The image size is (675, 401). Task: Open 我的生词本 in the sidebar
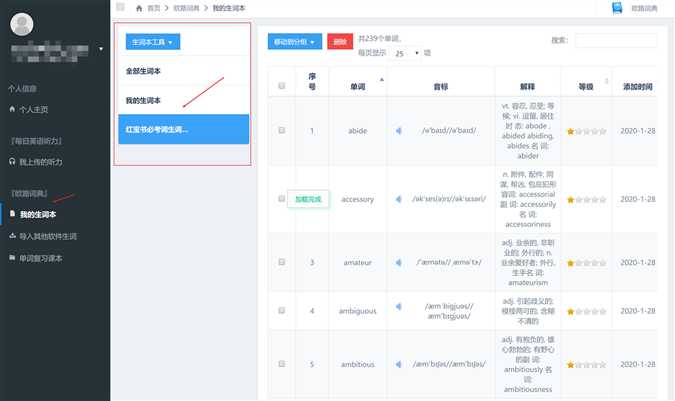38,214
